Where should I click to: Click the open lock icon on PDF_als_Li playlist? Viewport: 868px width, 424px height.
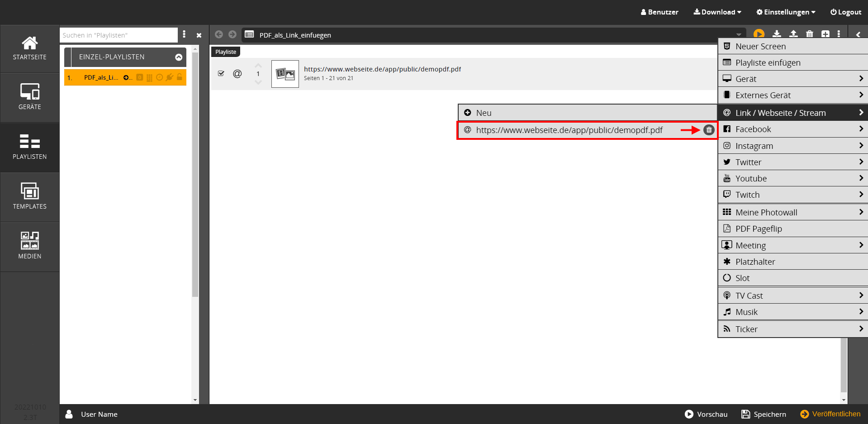pos(180,77)
